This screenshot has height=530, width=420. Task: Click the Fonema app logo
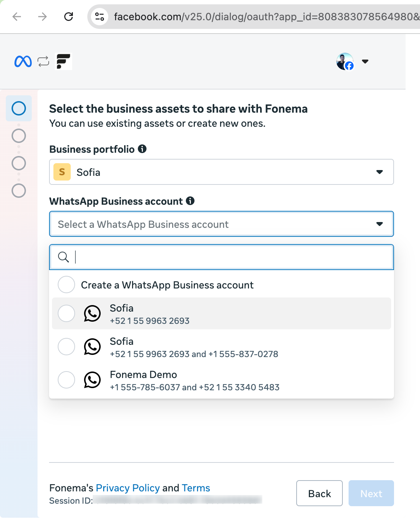click(64, 61)
